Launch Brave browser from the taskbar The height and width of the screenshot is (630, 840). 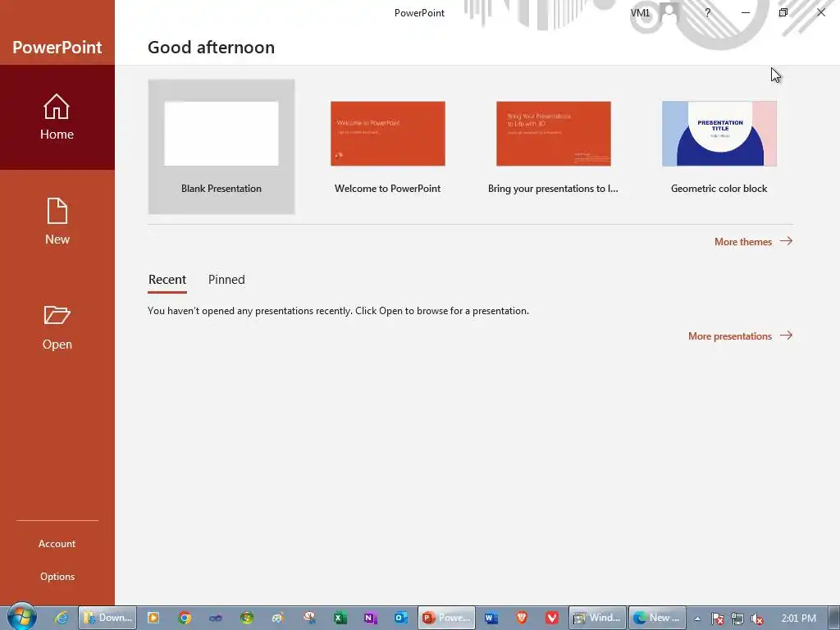click(x=522, y=618)
